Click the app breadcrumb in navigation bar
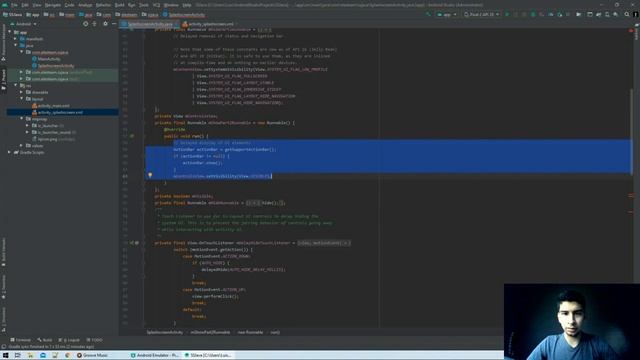This screenshot has height=360, width=640. pyautogui.click(x=33, y=15)
